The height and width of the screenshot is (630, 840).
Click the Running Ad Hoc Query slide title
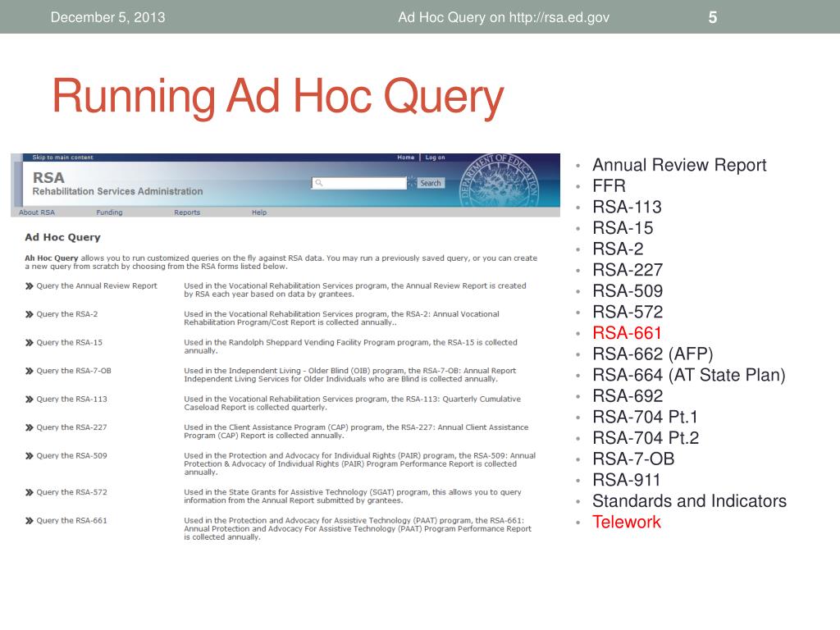tap(278, 97)
